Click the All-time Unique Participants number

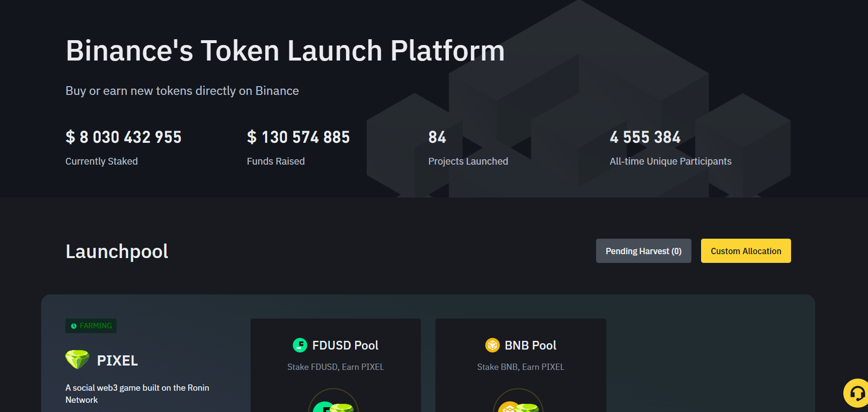click(645, 137)
